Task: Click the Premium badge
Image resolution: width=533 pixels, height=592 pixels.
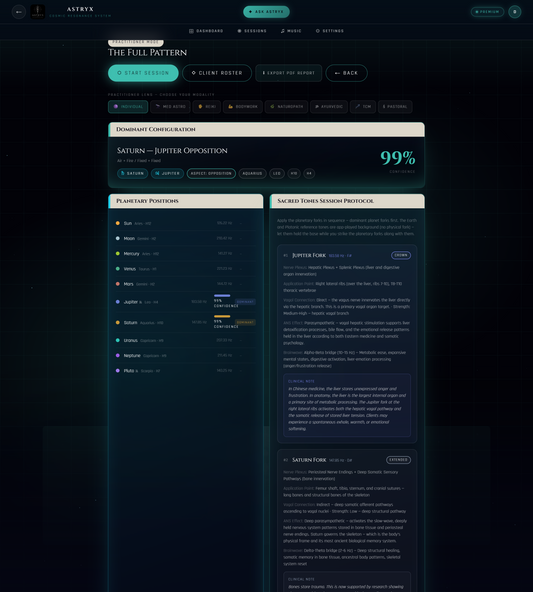Action: tap(487, 12)
